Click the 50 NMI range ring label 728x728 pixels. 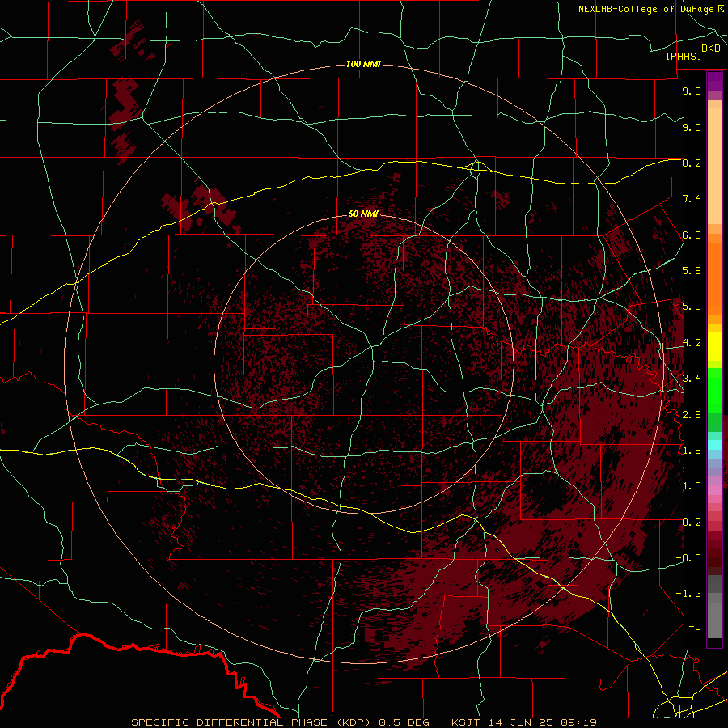(x=363, y=214)
